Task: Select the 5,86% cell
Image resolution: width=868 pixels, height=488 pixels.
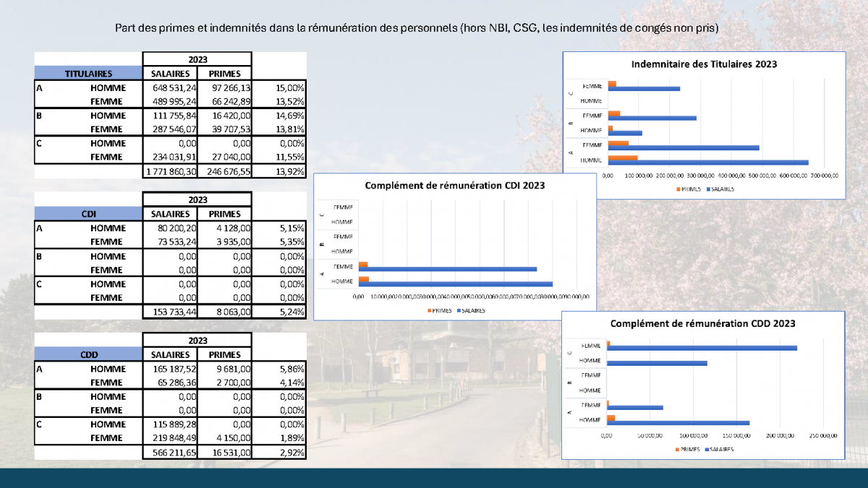Action: click(x=292, y=369)
